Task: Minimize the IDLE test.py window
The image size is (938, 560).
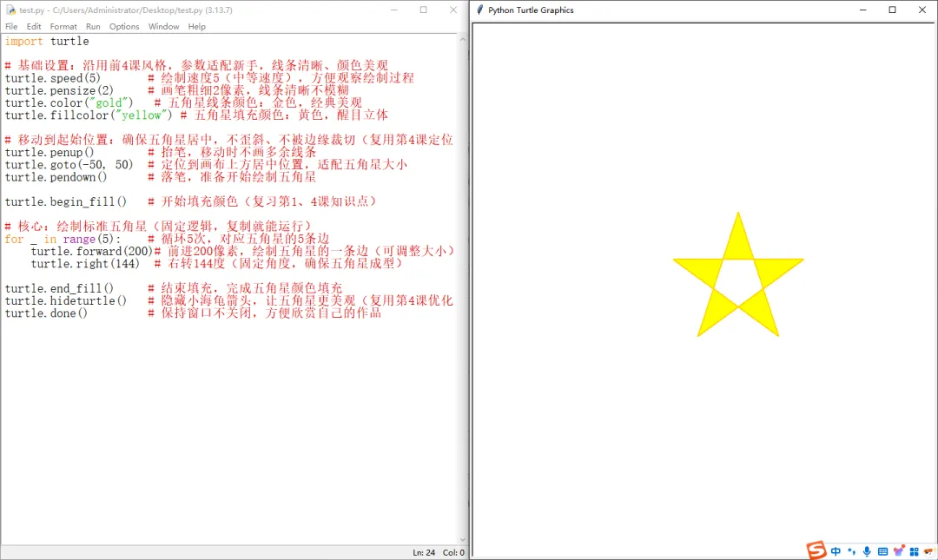Action: [394, 10]
